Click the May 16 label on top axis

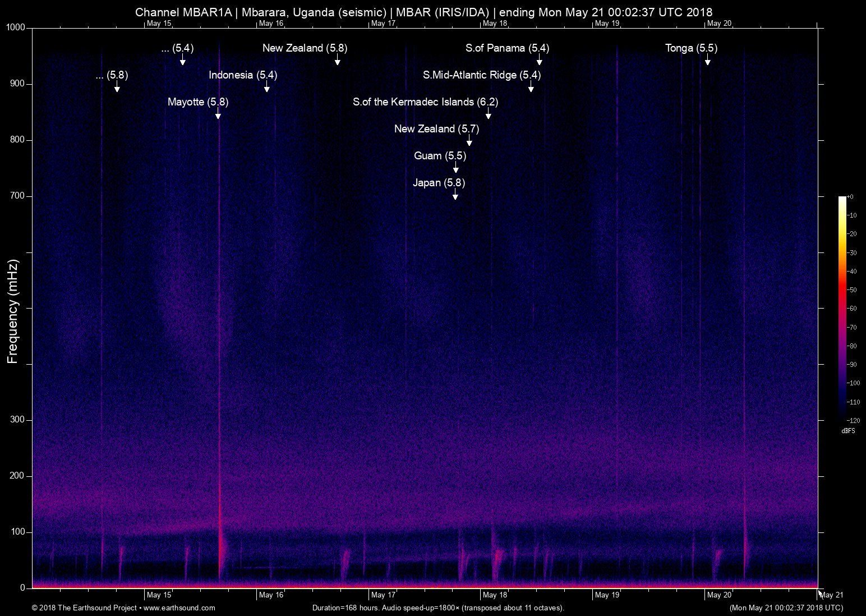[x=271, y=24]
